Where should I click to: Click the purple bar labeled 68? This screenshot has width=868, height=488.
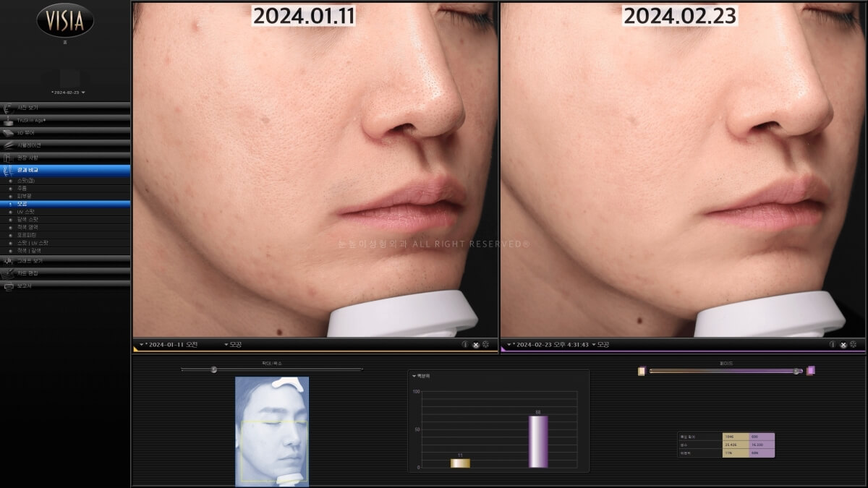point(538,442)
